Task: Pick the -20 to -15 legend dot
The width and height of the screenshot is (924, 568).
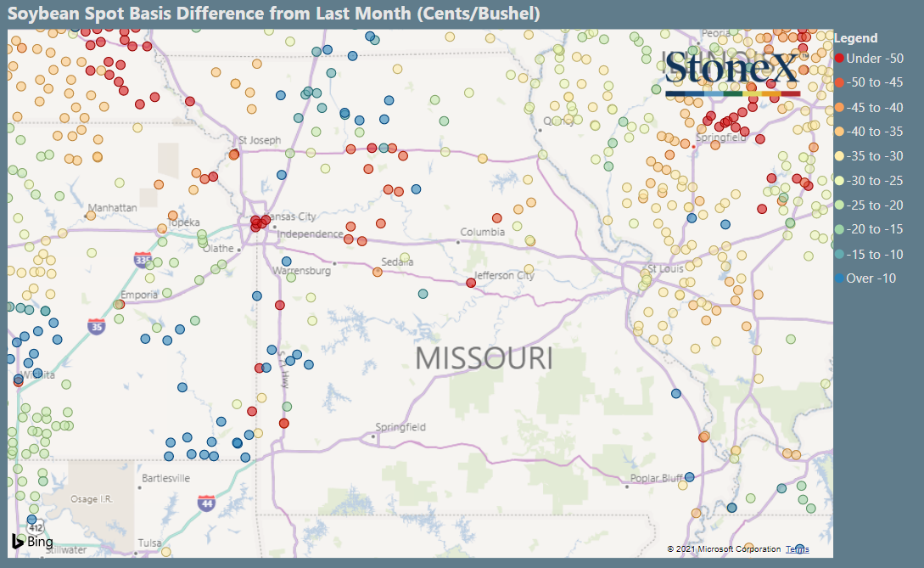Action: [839, 229]
